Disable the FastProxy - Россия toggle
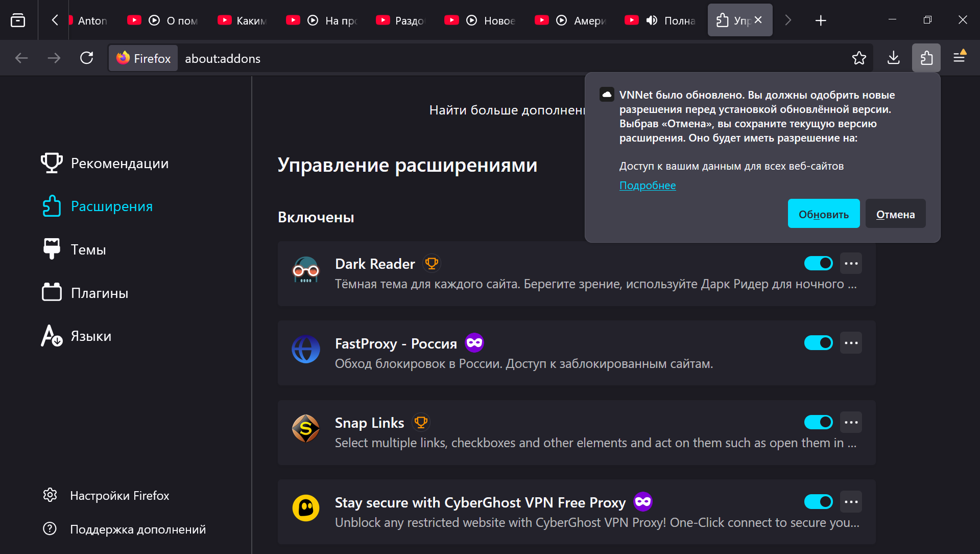980x554 pixels. pos(818,342)
